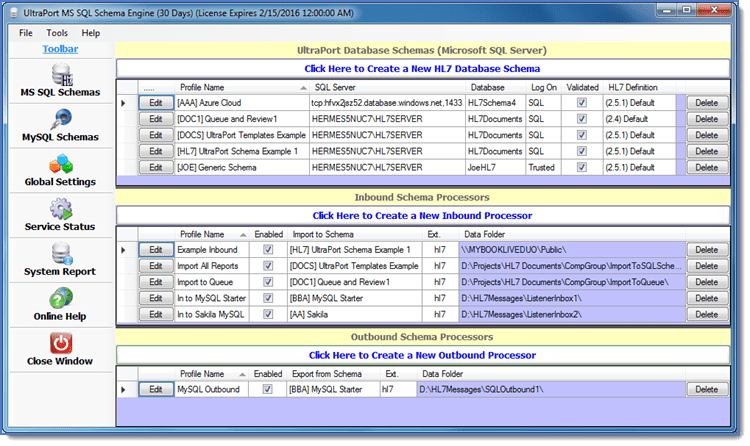Screen dimensions: 750x446
Task: Select the [AA] Sakila schema cell
Action: pyautogui.click(x=355, y=314)
